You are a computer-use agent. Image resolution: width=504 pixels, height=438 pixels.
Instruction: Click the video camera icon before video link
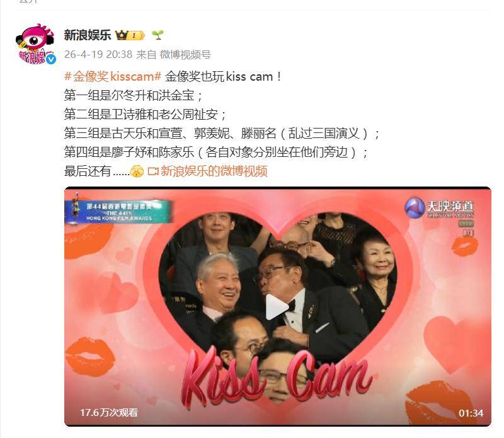[x=153, y=171]
